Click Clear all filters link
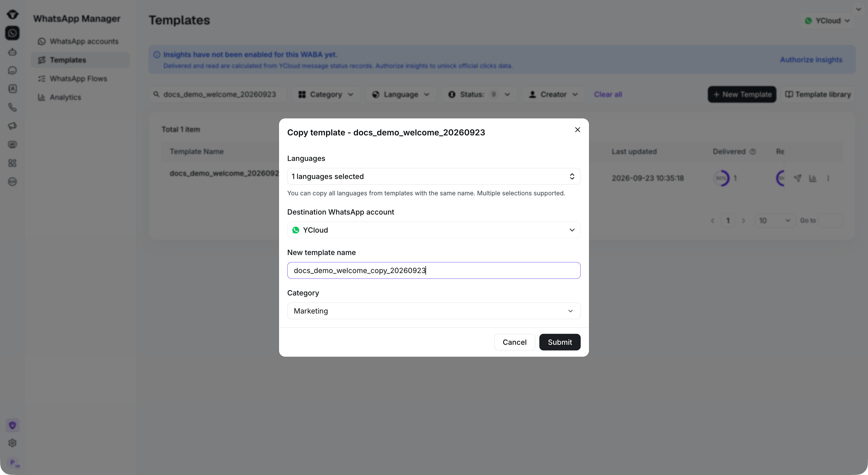 point(608,95)
